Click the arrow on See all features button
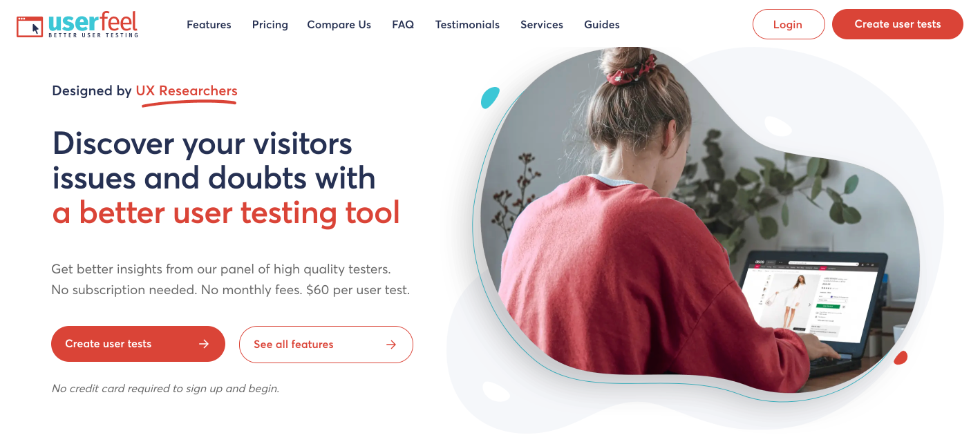Screen dimensions: 980x444 coord(391,345)
